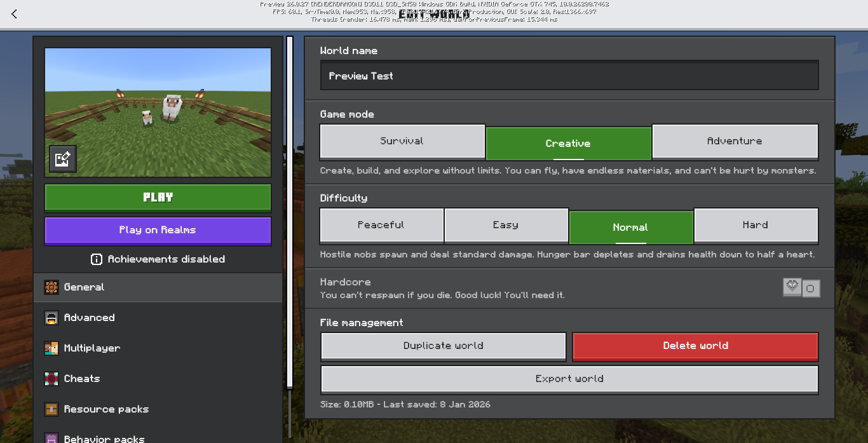This screenshot has width=868, height=443.
Task: Click Duplicate world button
Action: pos(443,346)
